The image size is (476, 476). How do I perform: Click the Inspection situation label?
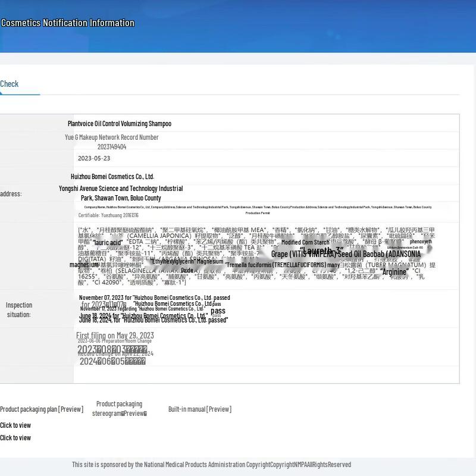19,309
